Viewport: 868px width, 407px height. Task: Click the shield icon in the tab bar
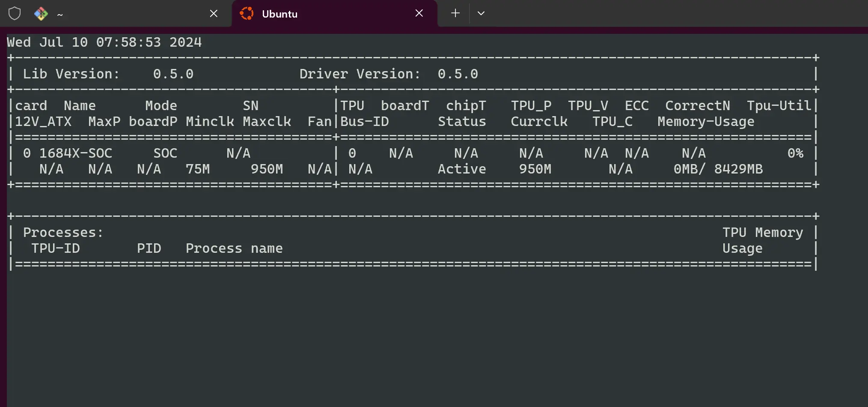tap(15, 14)
